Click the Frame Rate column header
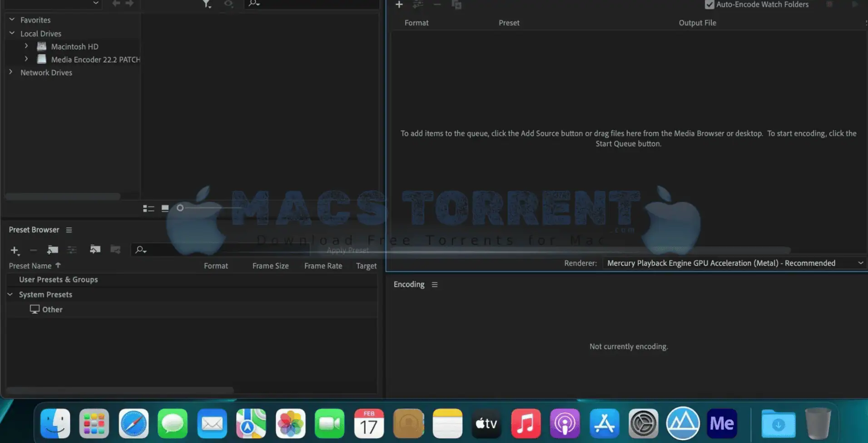 click(x=323, y=266)
